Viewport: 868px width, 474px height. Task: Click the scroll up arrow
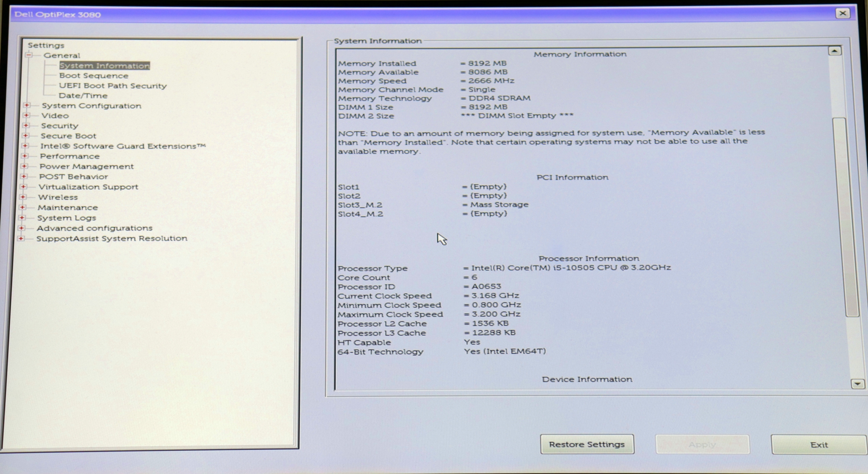pyautogui.click(x=834, y=51)
